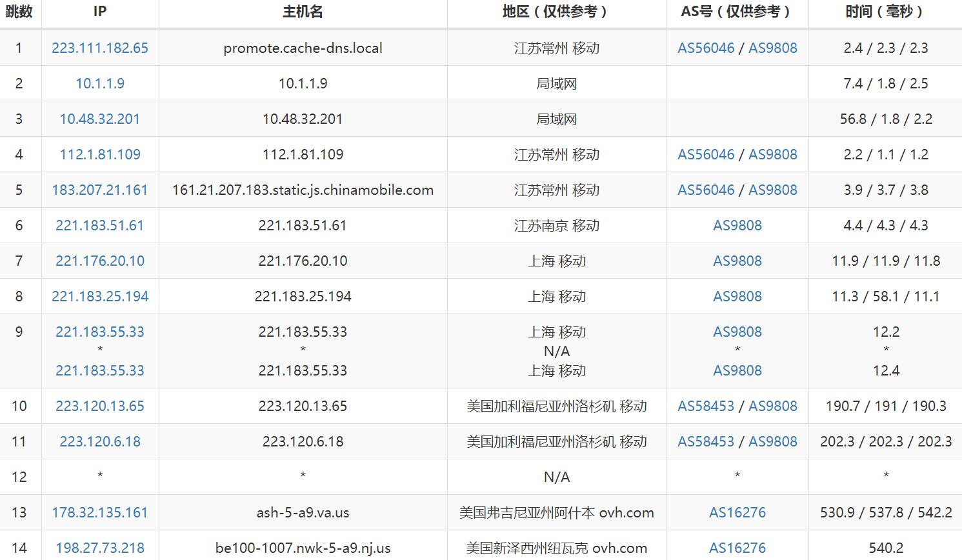Click AS16276 link in hop 13 row
Viewport: 962px width, 560px height.
(737, 512)
